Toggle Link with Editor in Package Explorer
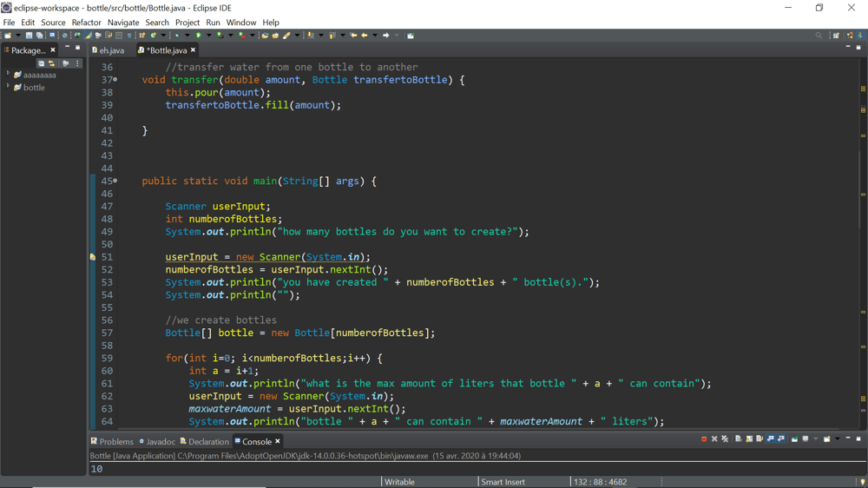The width and height of the screenshot is (868, 488). click(51, 63)
